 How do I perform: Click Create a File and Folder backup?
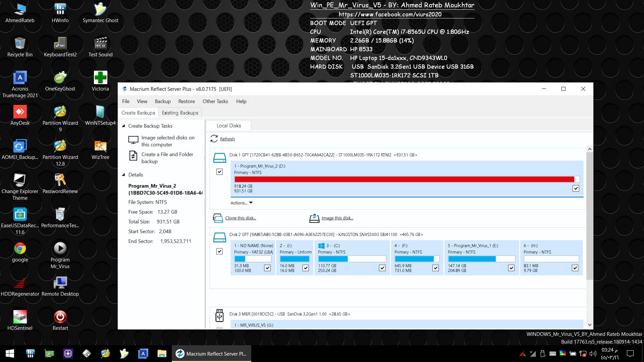click(x=167, y=158)
